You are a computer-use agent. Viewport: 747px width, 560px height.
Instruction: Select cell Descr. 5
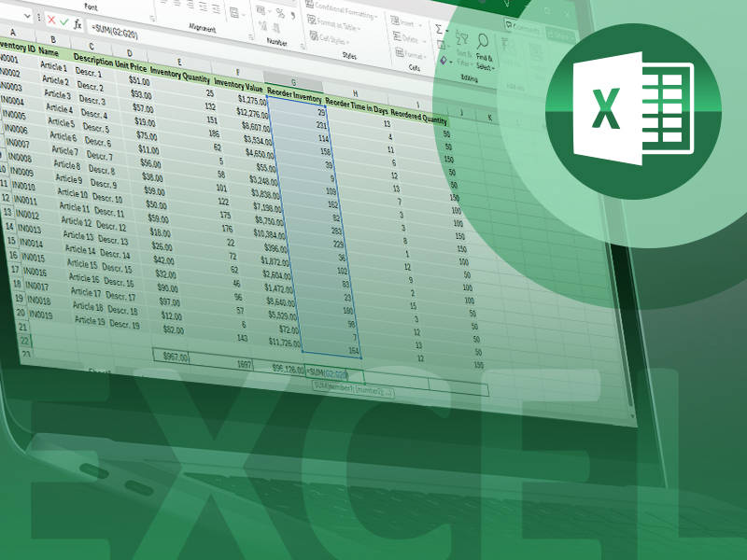click(96, 128)
